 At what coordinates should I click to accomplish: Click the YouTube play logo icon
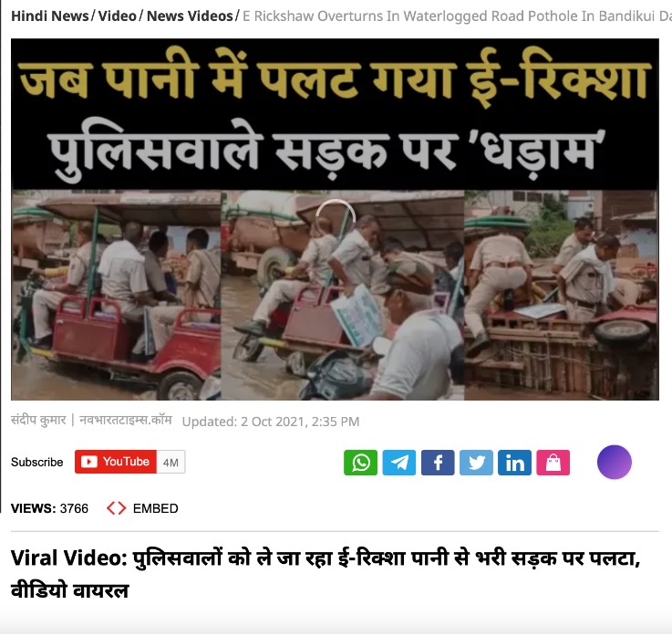coord(89,462)
